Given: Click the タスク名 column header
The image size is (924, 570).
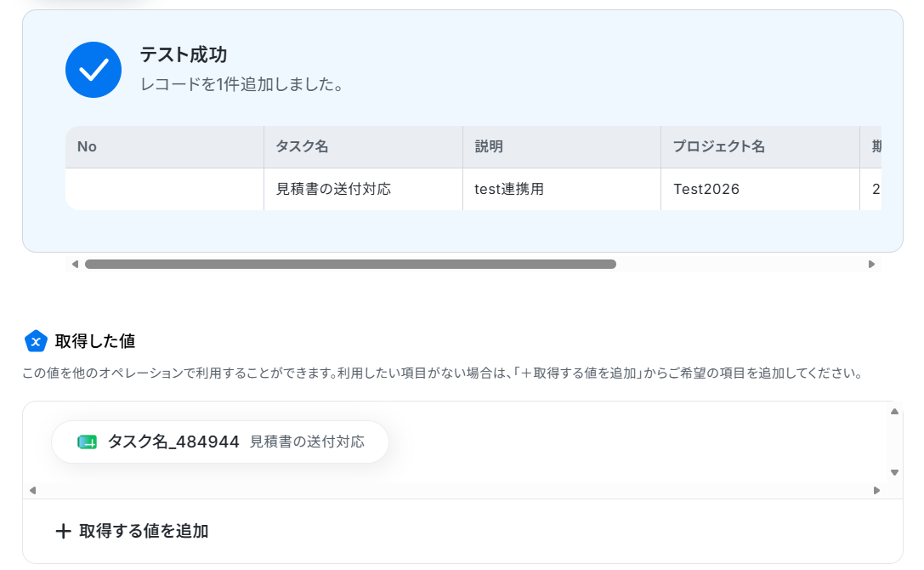Looking at the screenshot, I should click(363, 147).
